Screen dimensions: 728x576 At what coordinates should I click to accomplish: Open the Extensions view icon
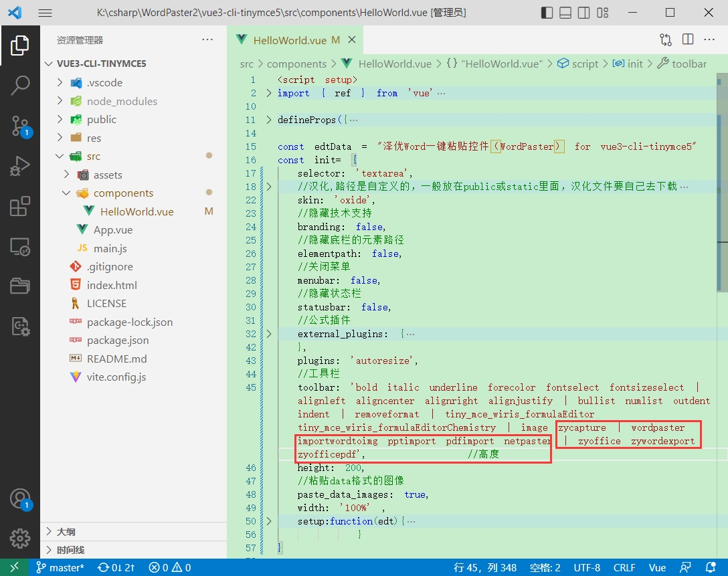[x=19, y=207]
